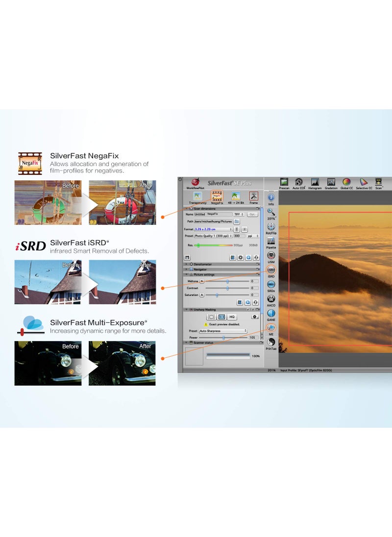Click the save disk icon in Scan dimensions
This screenshot has height=537, width=392.
point(187,258)
